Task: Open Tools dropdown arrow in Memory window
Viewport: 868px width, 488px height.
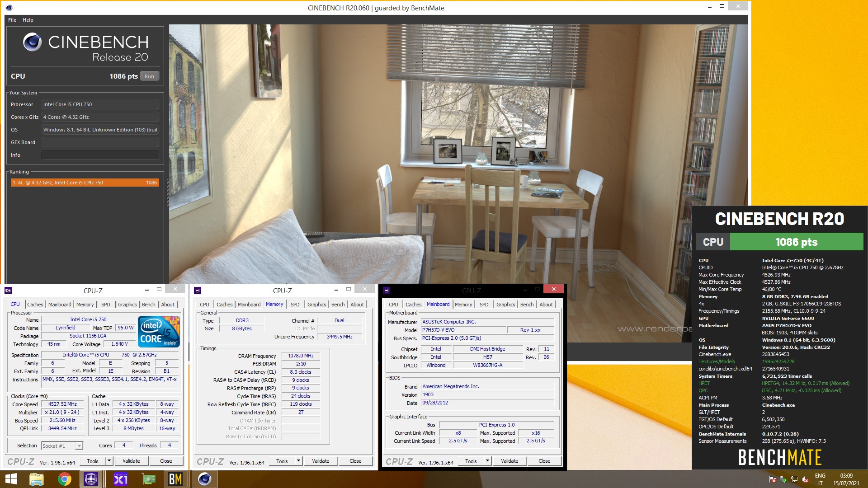Action: coord(298,461)
